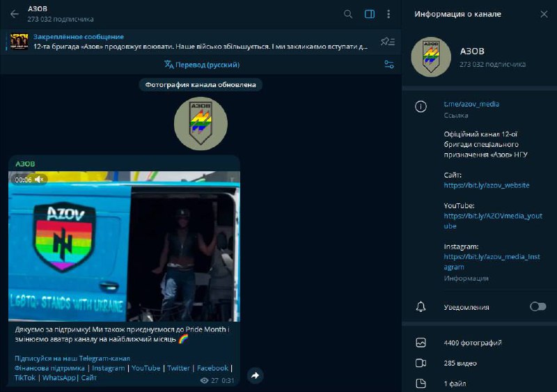The width and height of the screenshot is (557, 392).
Task: Open the Facebook link in the post
Action: click(212, 368)
